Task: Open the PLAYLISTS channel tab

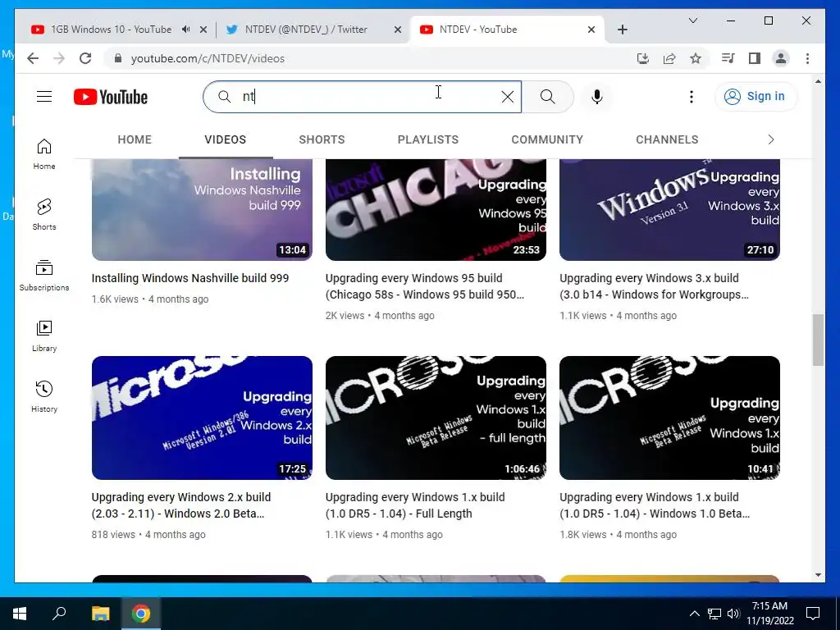Action: (x=428, y=139)
